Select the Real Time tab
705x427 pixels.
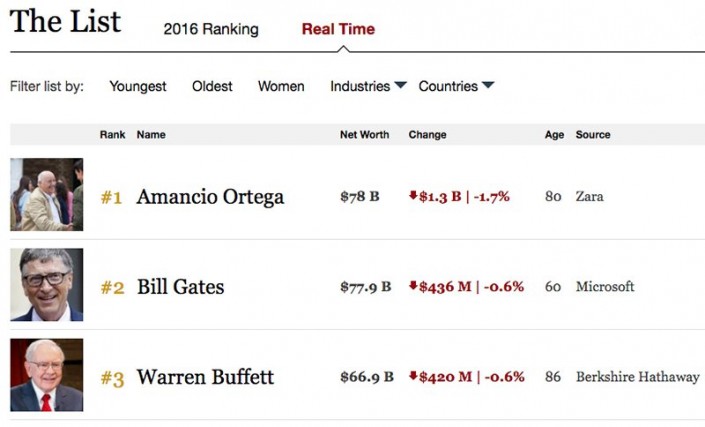click(x=338, y=29)
